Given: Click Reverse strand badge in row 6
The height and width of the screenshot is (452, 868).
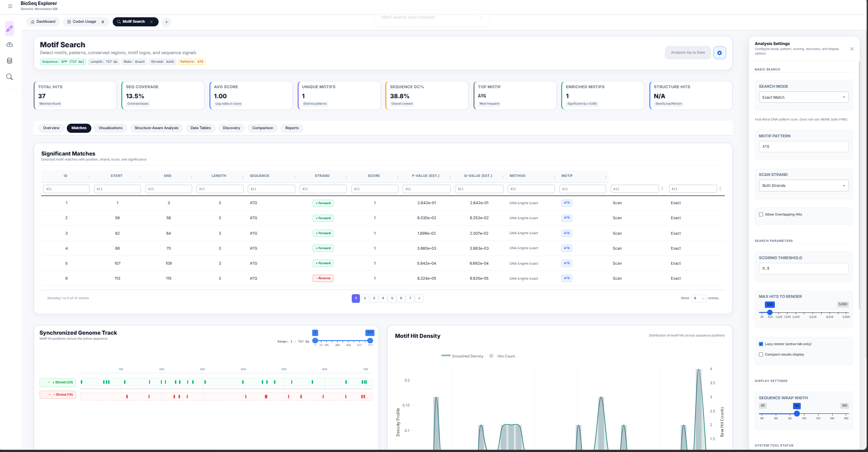Looking at the screenshot, I should 323,278.
